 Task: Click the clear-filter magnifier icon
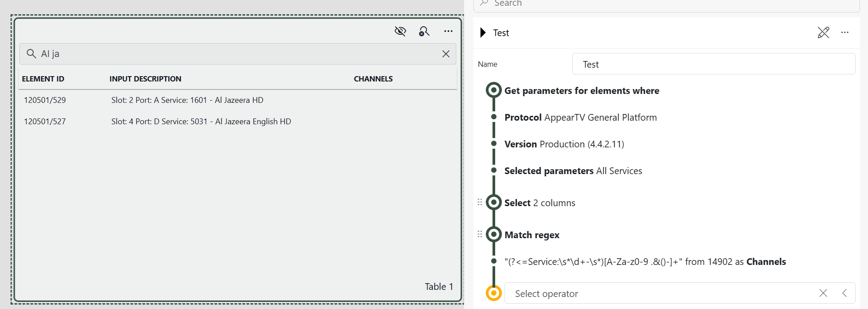[x=424, y=31]
